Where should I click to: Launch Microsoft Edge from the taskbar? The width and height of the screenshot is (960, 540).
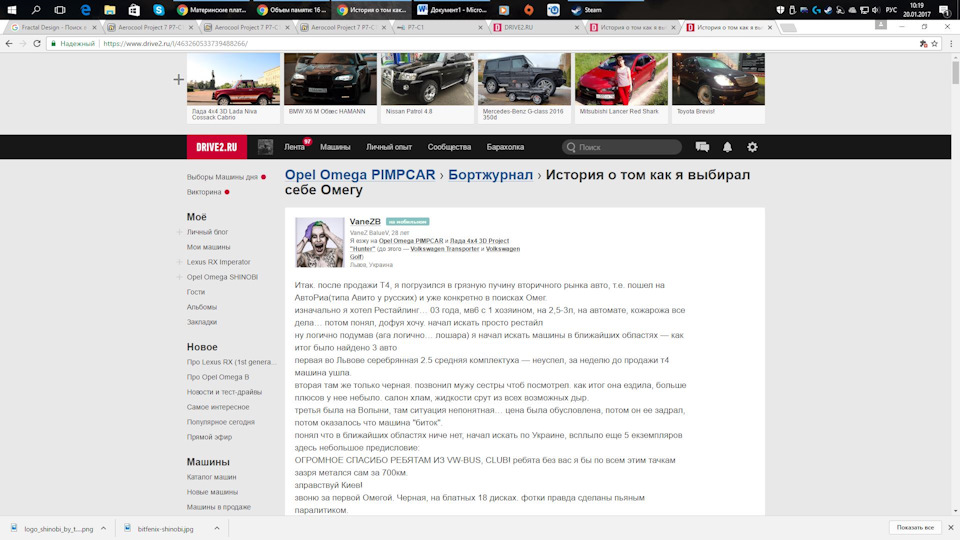85,10
